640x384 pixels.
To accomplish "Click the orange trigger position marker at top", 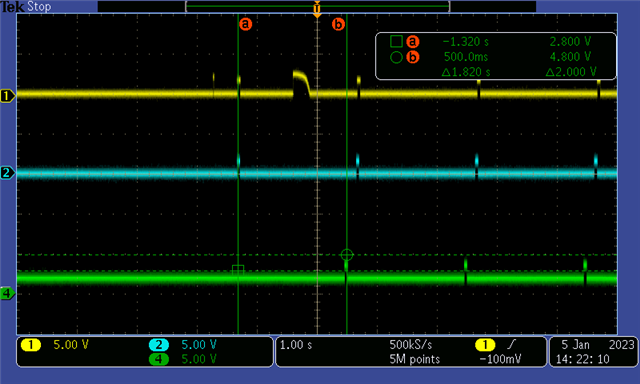I will [317, 9].
